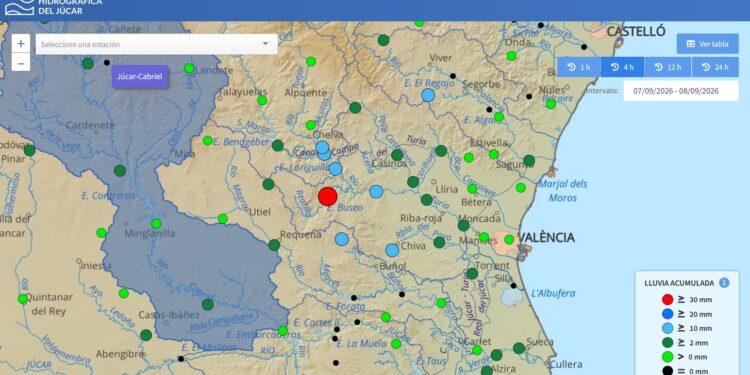750x375 pixels.
Task: Click the date interval field
Action: [x=681, y=91]
